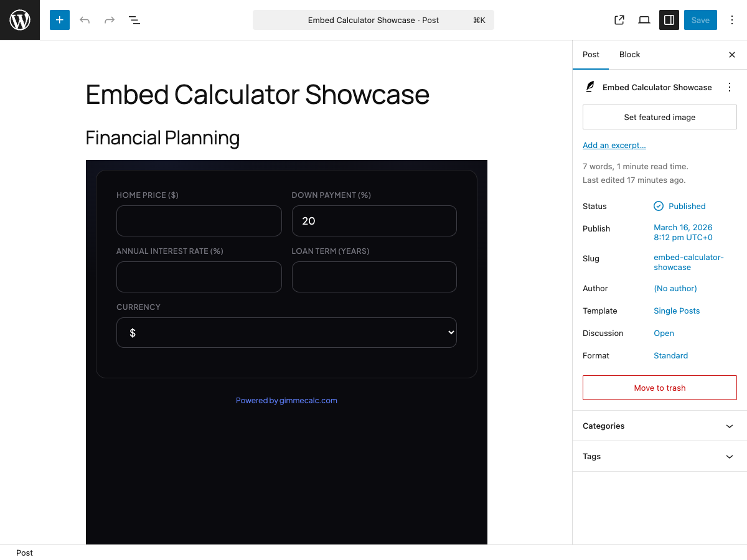Open the block inserter
747x560 pixels.
tap(59, 19)
